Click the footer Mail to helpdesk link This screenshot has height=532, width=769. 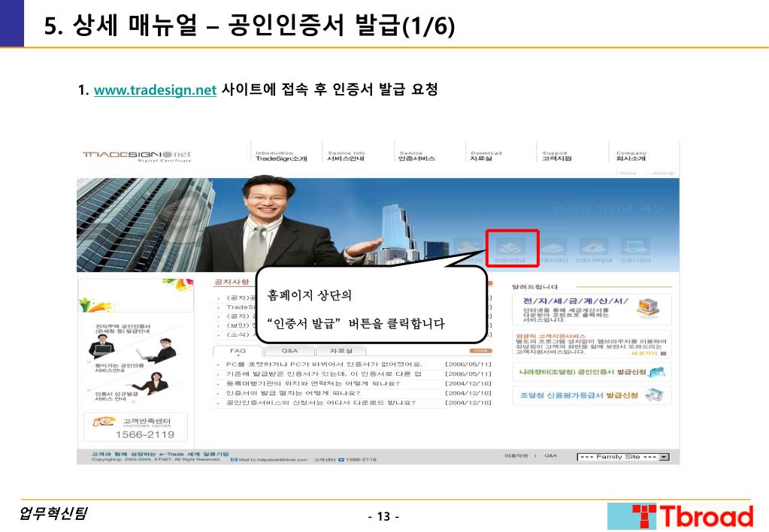tap(273, 460)
